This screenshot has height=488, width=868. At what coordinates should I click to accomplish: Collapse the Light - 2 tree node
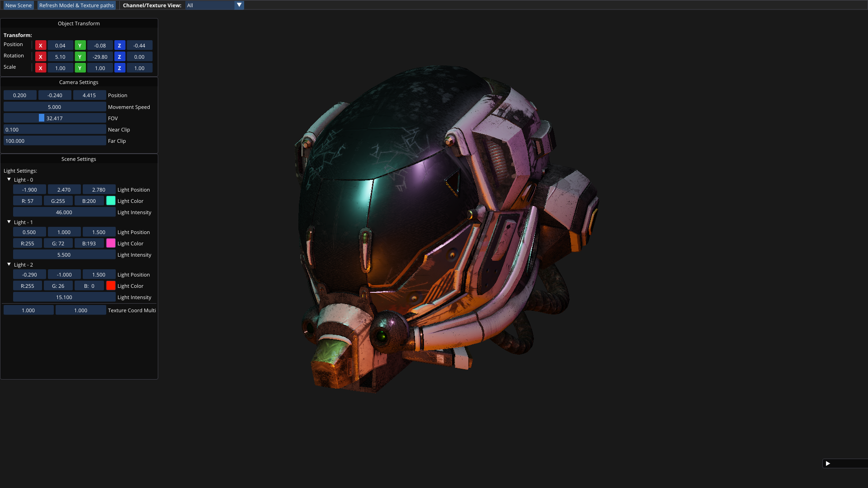pos(9,264)
